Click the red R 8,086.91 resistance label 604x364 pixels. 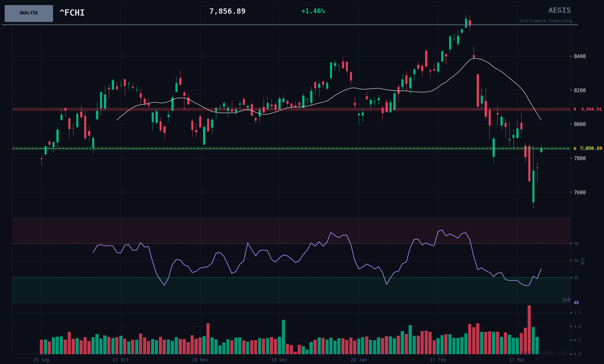[x=587, y=109]
